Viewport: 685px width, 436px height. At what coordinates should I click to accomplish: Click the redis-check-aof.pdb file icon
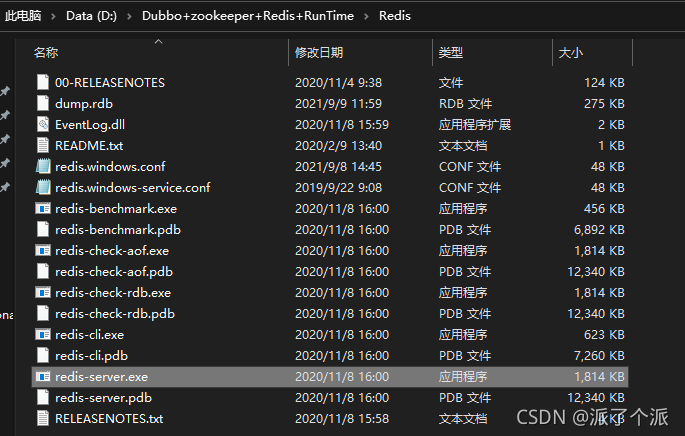tap(43, 271)
